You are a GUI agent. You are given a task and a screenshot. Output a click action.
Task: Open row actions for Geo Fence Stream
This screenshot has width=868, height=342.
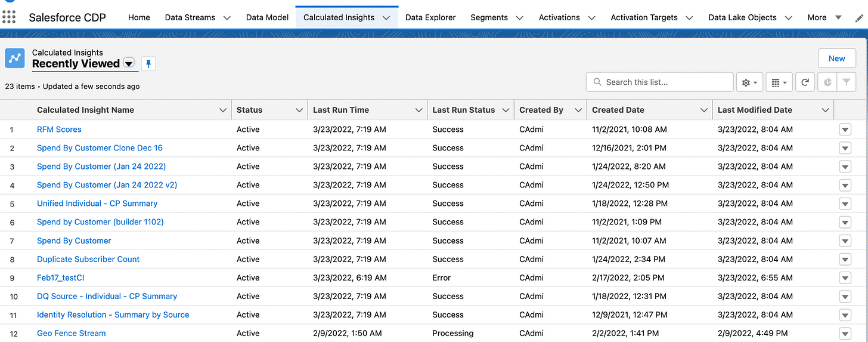pyautogui.click(x=845, y=334)
